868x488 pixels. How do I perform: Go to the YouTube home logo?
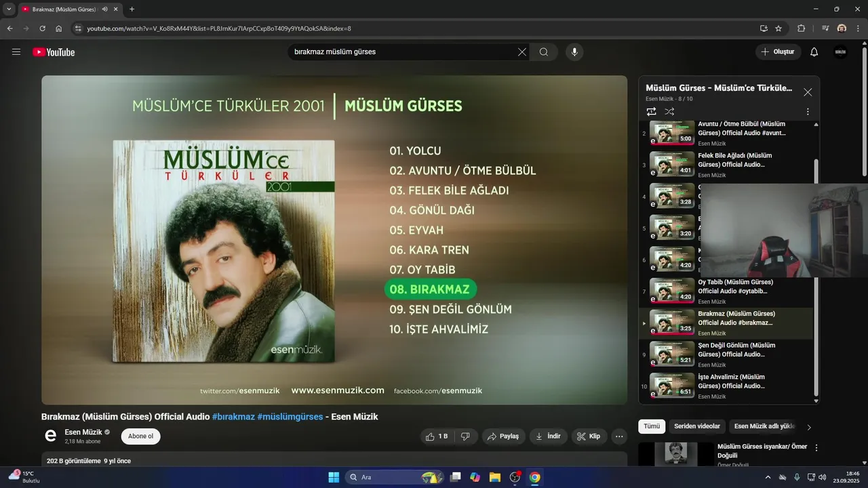[54, 52]
